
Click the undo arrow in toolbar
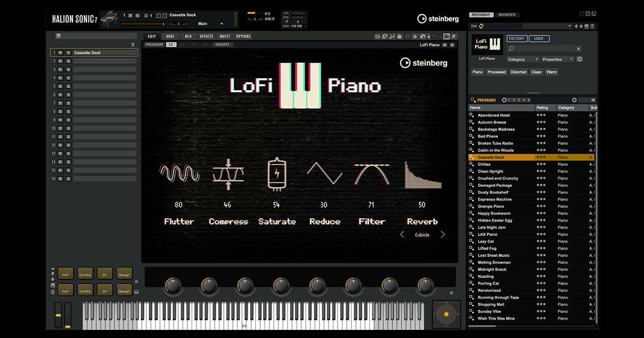[422, 36]
